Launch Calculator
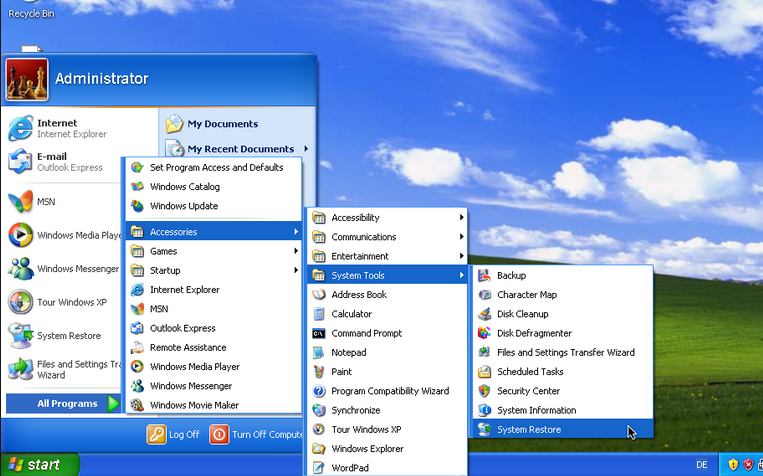The image size is (763, 476). [x=387, y=314]
